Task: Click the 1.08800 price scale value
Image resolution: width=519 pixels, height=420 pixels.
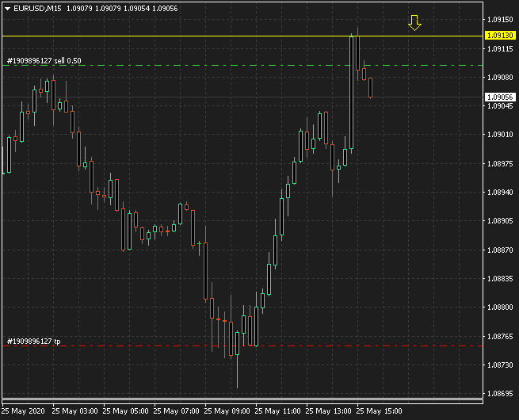Action: click(500, 307)
